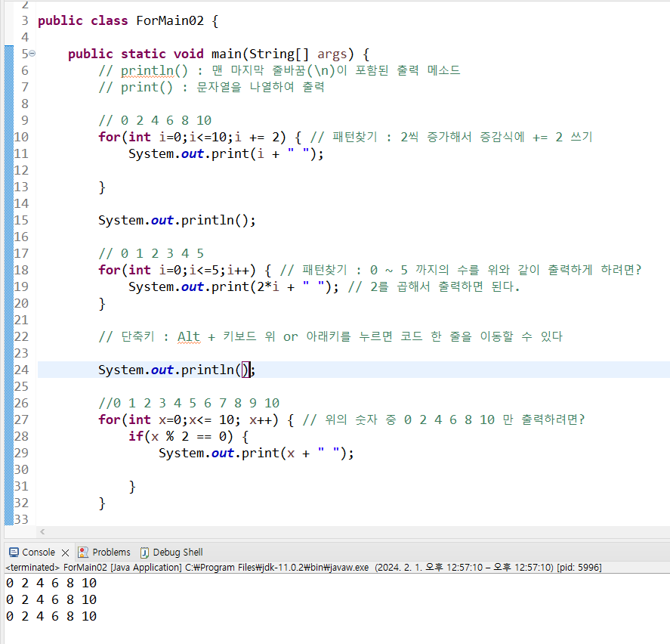Click the closing brace on line 32
Image resolution: width=670 pixels, height=644 pixels.
pyautogui.click(x=102, y=503)
